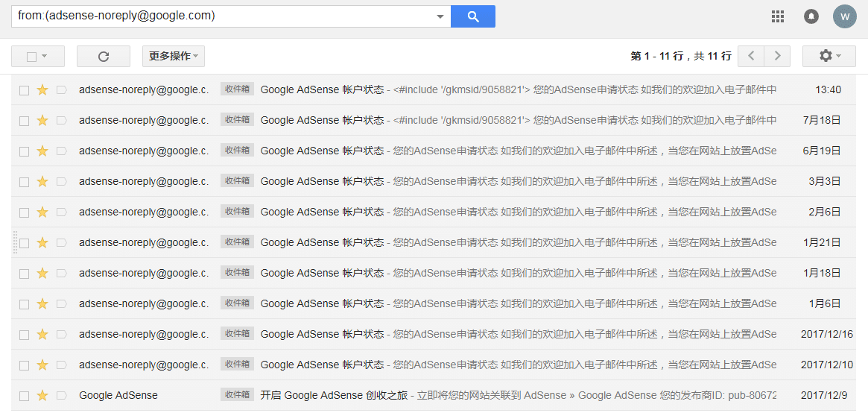Tick the checkbox of the 6月19日 email
The height and width of the screenshot is (413, 868).
25,151
